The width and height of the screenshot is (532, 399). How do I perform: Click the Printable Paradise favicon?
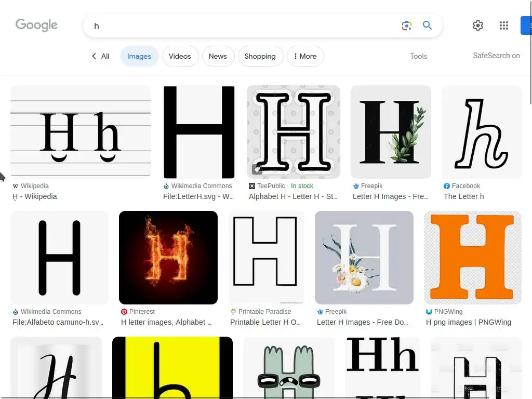233,312
